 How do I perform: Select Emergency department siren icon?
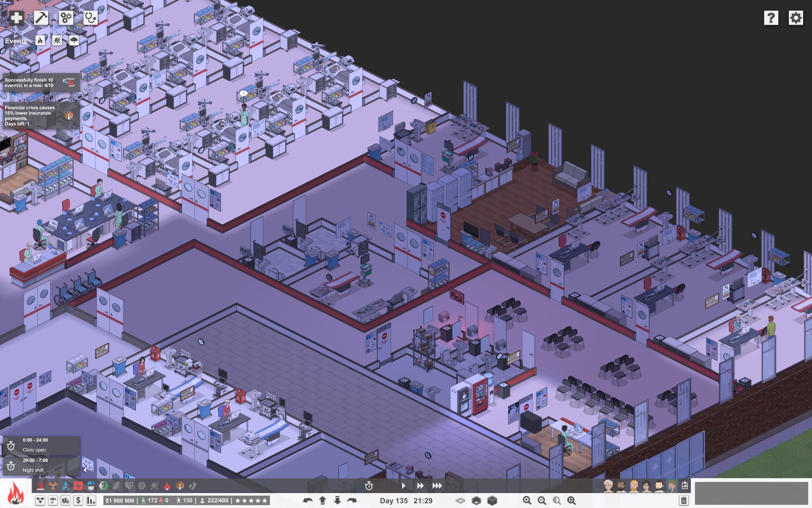point(40,485)
